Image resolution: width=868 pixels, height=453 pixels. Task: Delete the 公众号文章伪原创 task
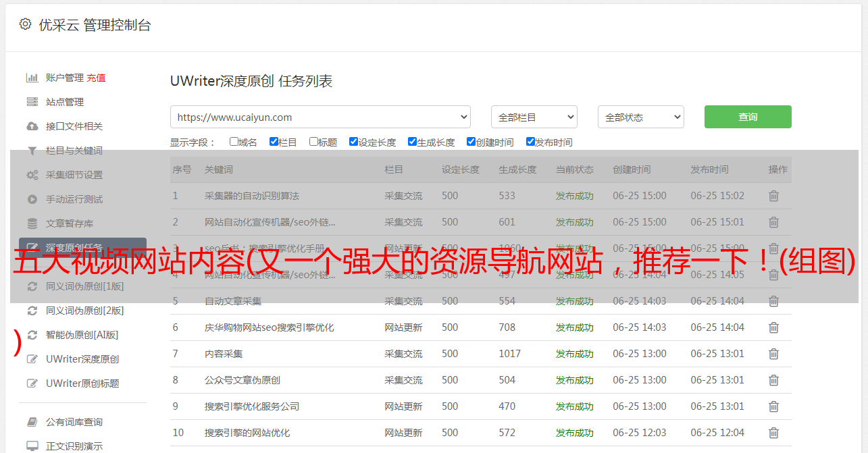[x=773, y=380]
